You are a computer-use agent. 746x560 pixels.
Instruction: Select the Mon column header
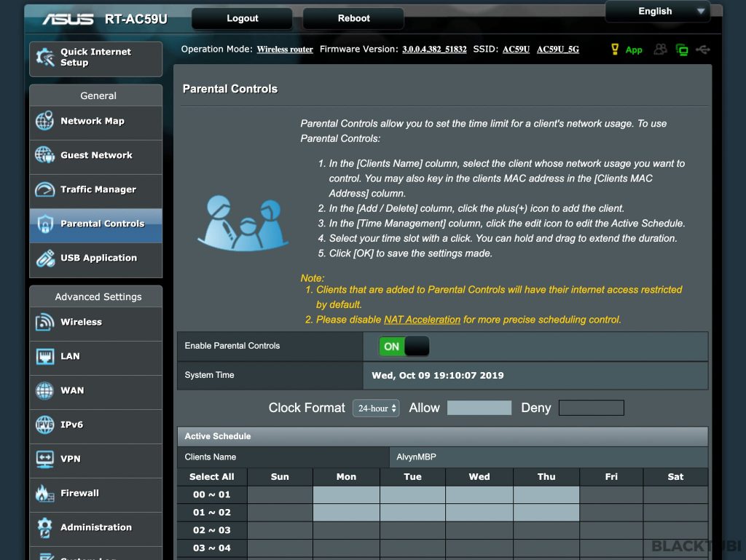[x=346, y=477]
